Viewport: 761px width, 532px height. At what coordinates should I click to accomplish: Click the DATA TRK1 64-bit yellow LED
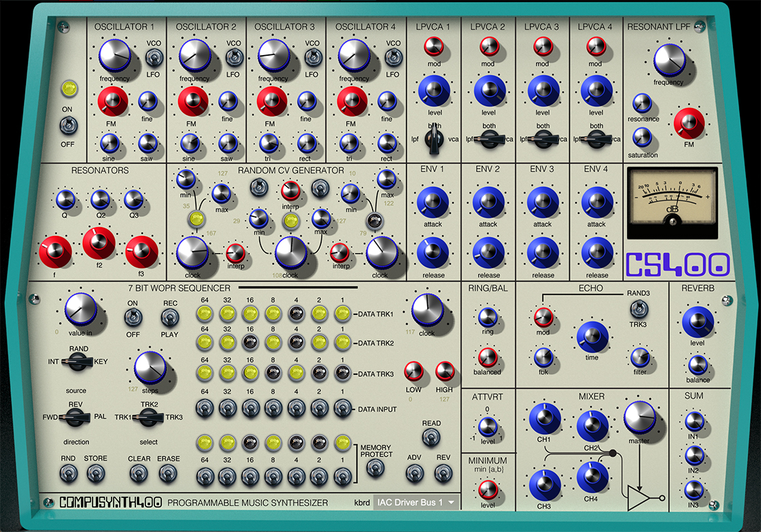coord(205,314)
